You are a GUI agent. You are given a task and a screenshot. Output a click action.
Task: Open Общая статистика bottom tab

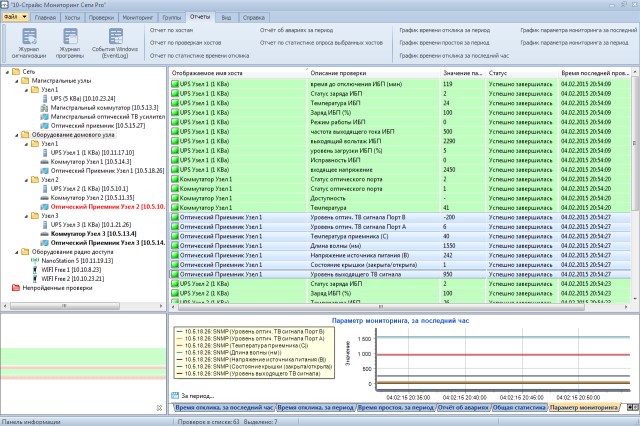(x=519, y=407)
